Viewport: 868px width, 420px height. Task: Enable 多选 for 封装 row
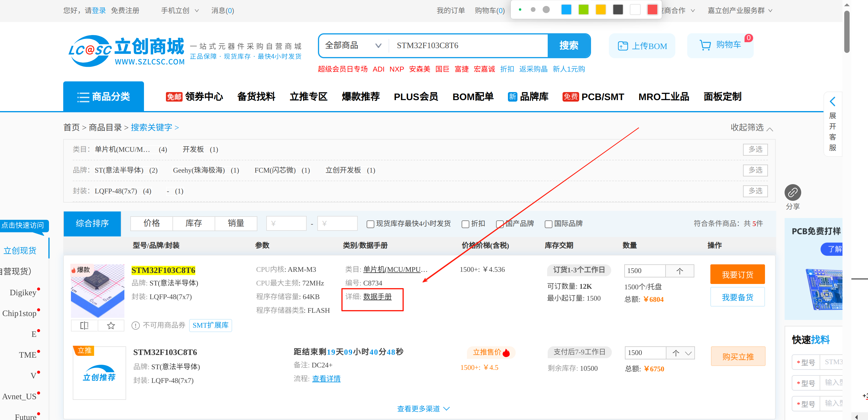pyautogui.click(x=755, y=191)
